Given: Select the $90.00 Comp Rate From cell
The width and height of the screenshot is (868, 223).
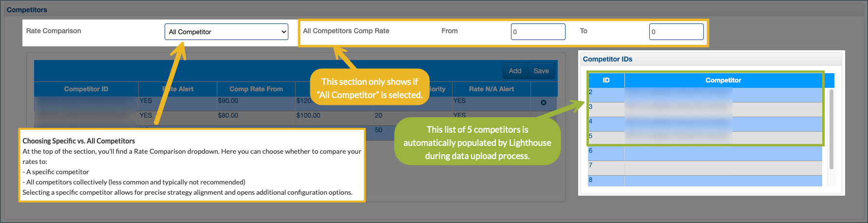Looking at the screenshot, I should (x=228, y=101).
